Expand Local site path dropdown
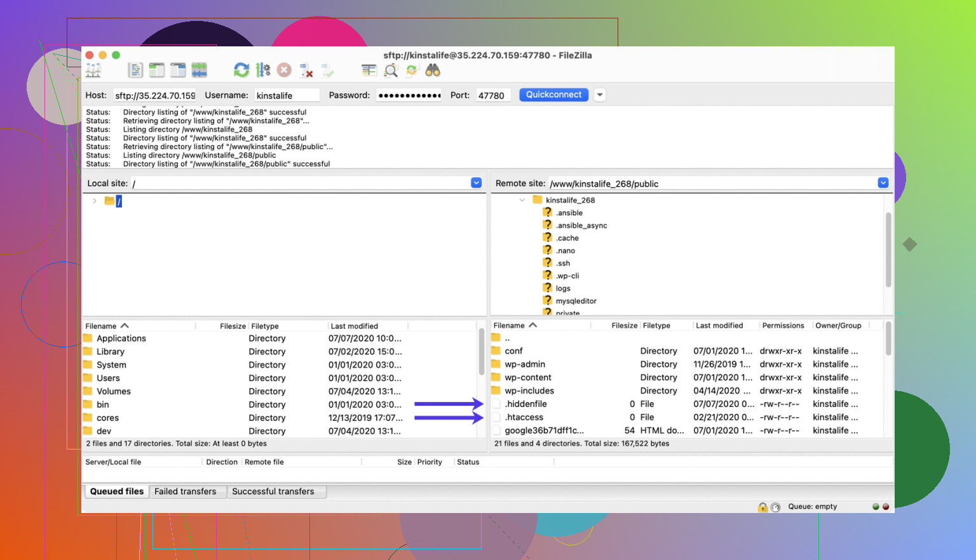 (476, 183)
